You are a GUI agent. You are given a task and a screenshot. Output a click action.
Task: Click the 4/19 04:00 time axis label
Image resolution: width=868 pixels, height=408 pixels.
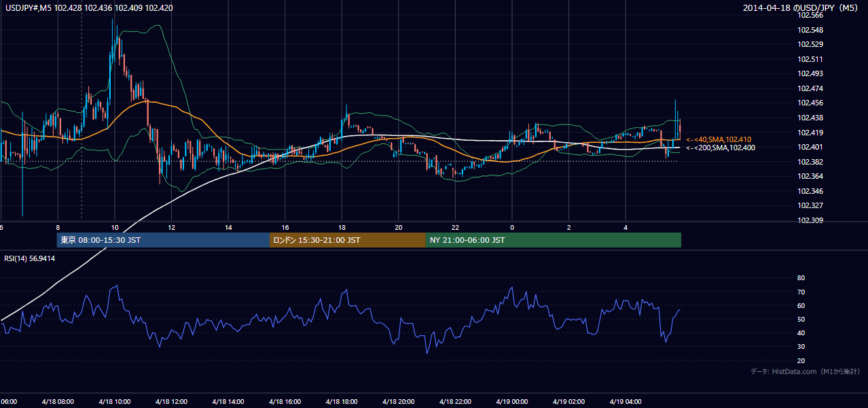(x=626, y=401)
